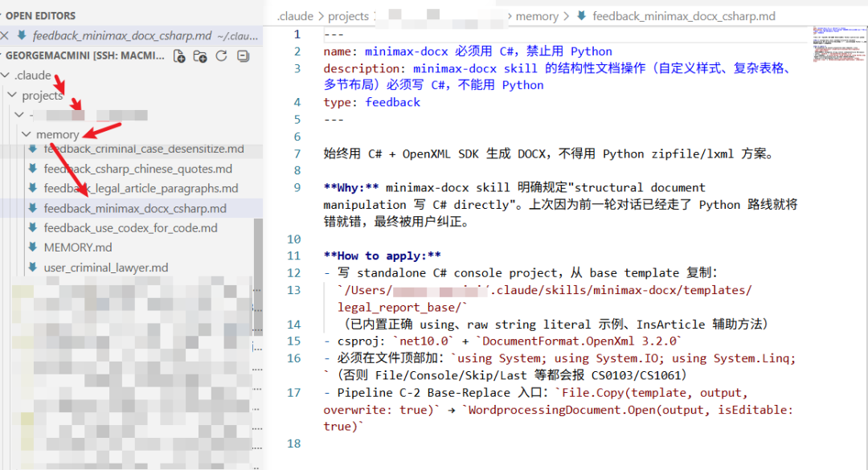Collapse the .claude folder chevron
The width and height of the screenshot is (868, 470).
click(x=6, y=75)
